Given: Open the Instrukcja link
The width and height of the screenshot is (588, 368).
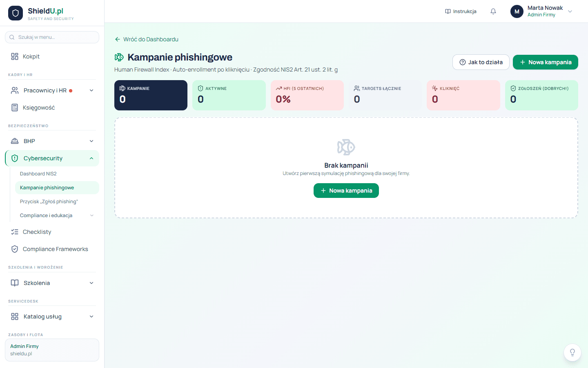Looking at the screenshot, I should [x=461, y=11].
